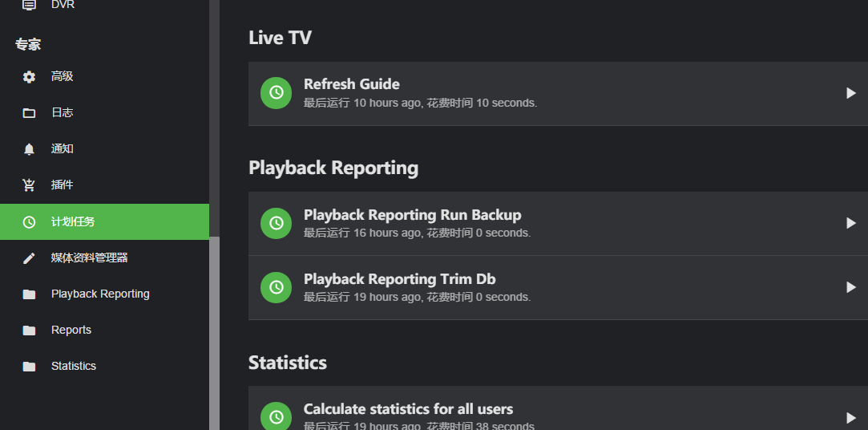This screenshot has width=868, height=430.
Task: Click the gear icon beside 高级
Action: [30, 77]
